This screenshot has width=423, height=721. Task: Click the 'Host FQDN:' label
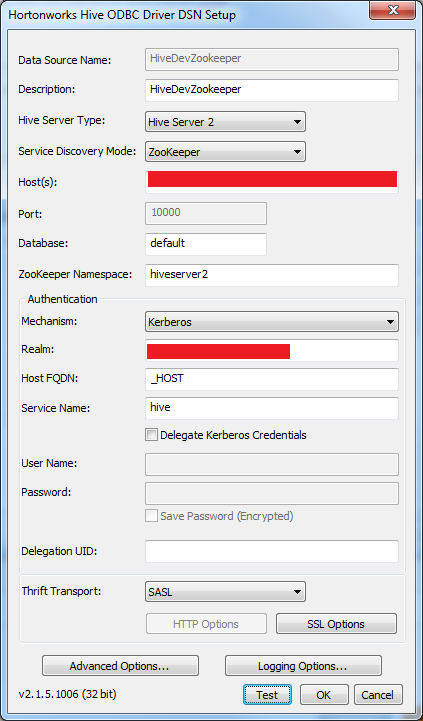51,378
